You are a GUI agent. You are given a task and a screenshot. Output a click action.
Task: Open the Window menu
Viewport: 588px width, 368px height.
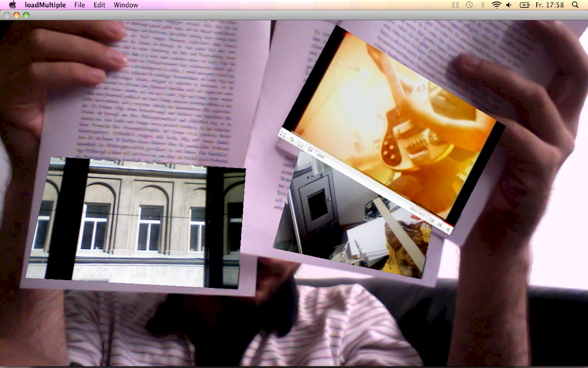126,5
